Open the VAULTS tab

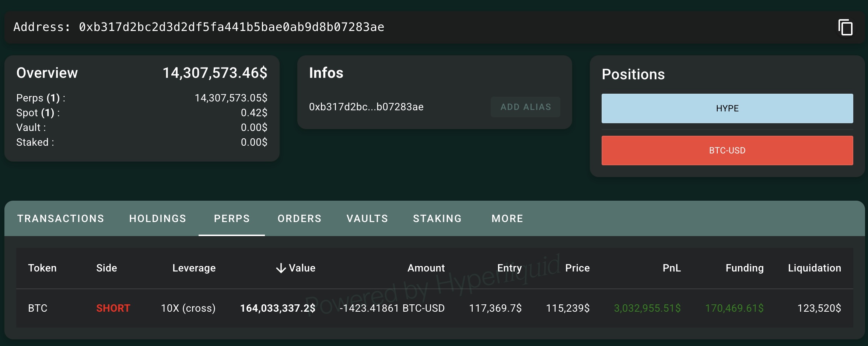tap(367, 218)
